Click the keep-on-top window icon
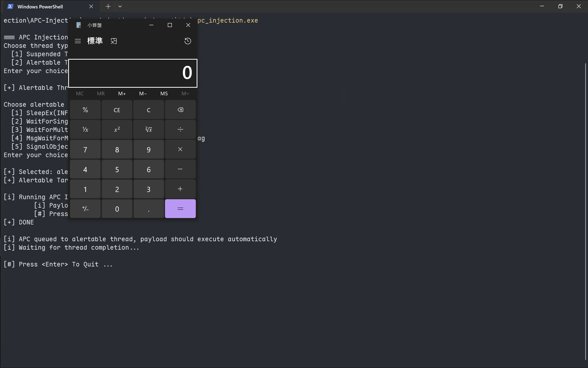Screen dimensions: 588x368 [114, 41]
